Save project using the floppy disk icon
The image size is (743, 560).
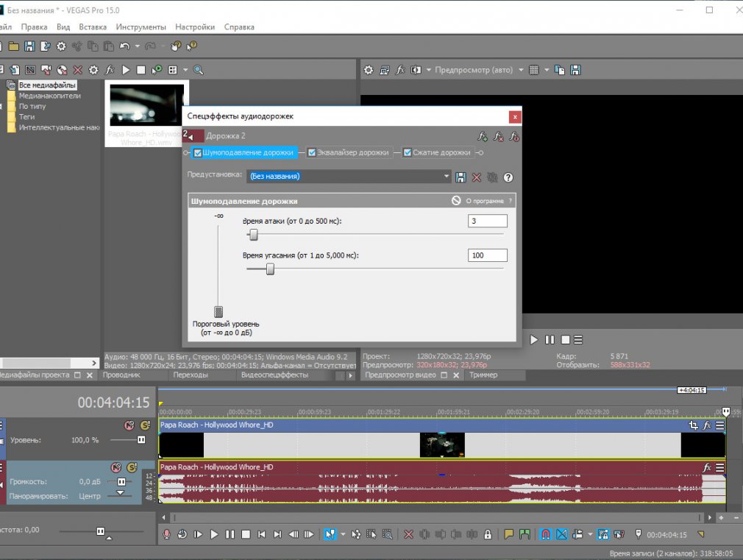(x=29, y=46)
